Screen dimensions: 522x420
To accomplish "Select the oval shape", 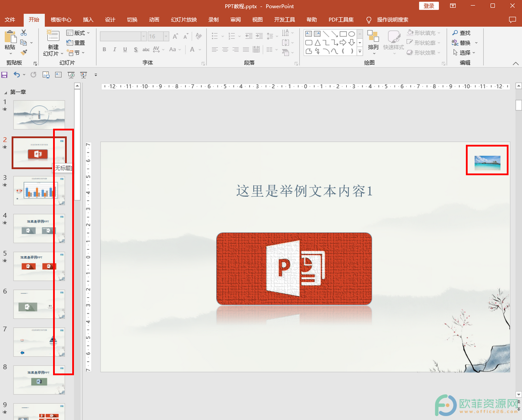I will 351,33.
